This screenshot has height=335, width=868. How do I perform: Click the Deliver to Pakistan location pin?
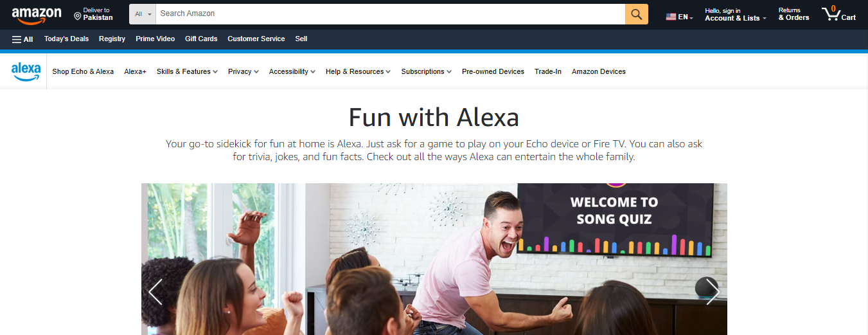point(78,15)
